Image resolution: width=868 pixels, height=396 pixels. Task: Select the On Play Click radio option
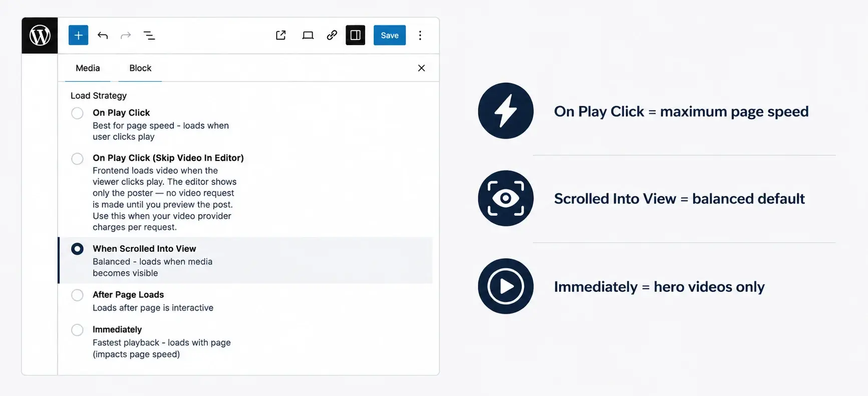(77, 113)
